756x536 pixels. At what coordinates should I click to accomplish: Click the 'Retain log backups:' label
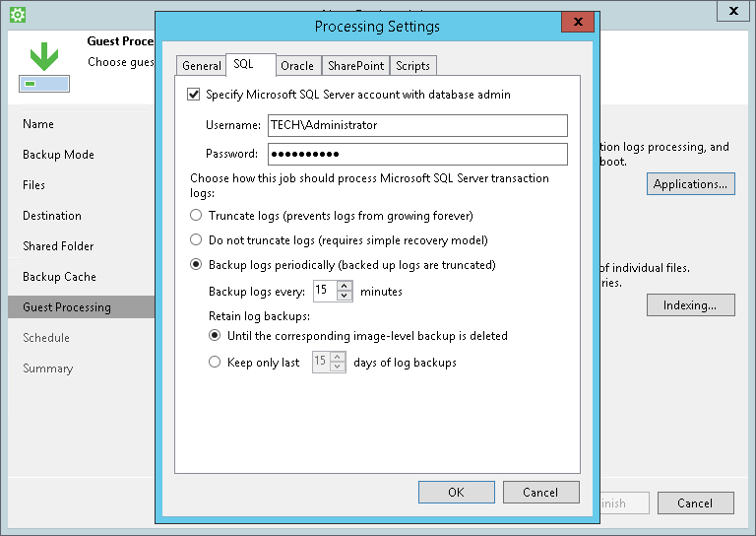[260, 316]
